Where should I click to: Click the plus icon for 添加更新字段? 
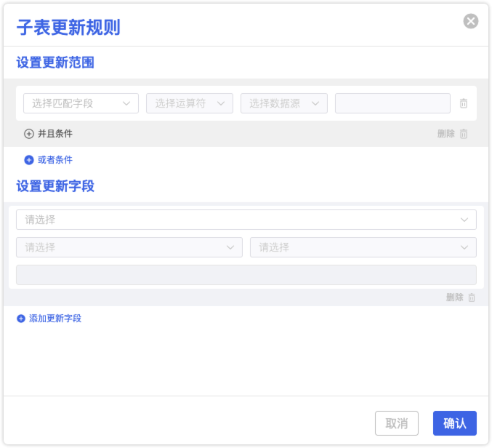[21, 319]
